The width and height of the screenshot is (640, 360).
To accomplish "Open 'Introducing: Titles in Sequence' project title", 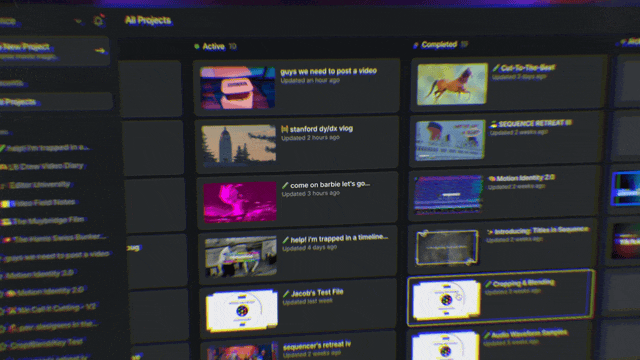I will [541, 231].
